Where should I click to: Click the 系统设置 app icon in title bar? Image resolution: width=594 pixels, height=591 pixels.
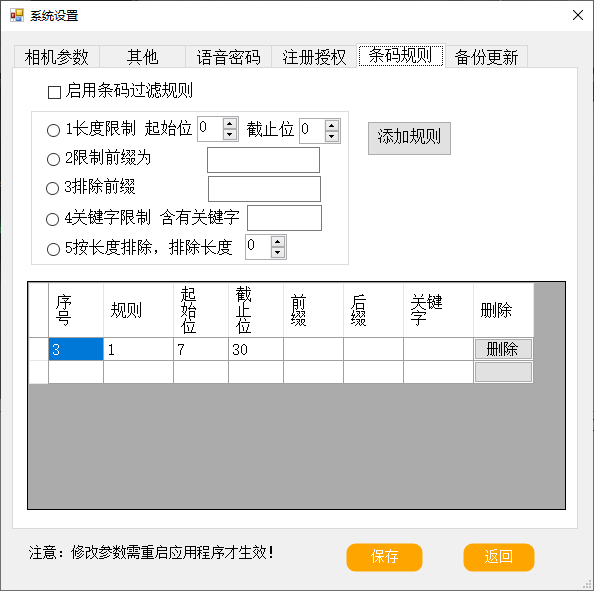click(16, 16)
